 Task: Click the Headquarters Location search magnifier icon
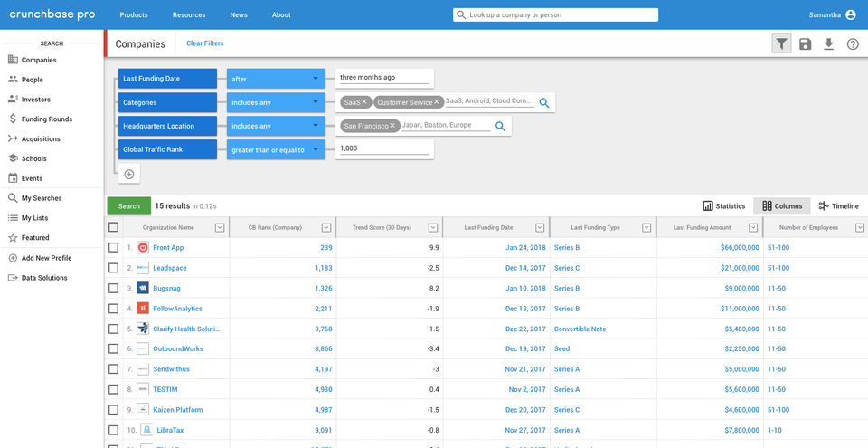(x=500, y=127)
